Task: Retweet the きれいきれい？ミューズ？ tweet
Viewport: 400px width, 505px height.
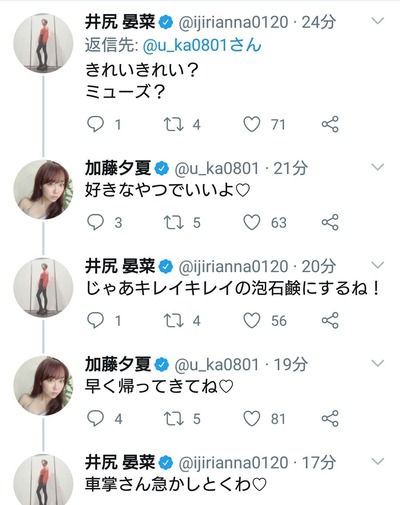Action: click(x=174, y=124)
